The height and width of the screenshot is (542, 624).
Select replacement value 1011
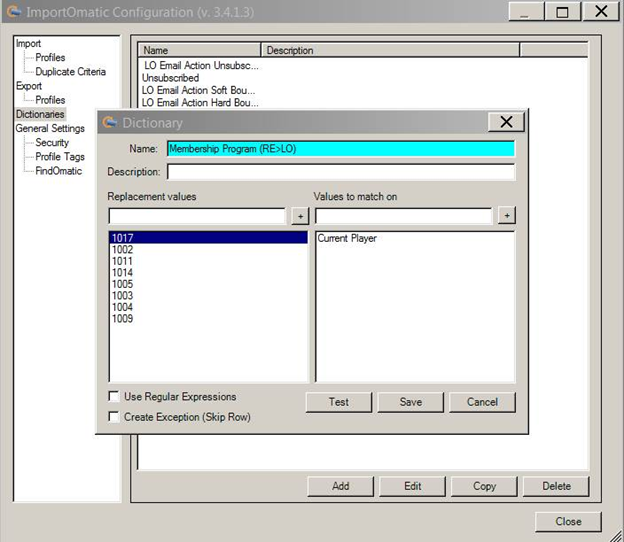pos(208,261)
